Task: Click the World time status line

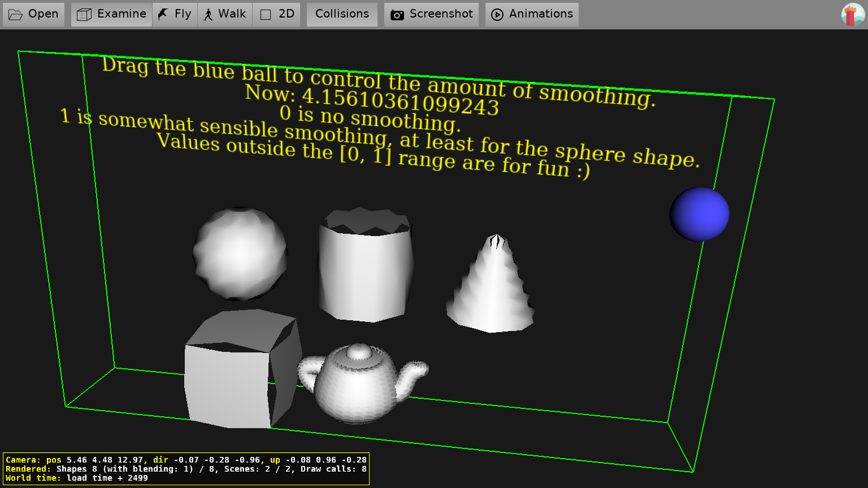Action: coord(77,478)
